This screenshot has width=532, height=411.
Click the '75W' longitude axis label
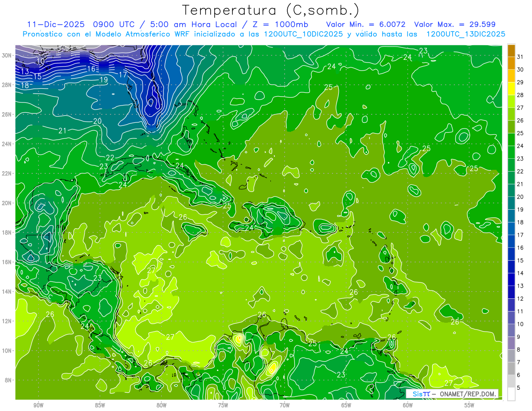(x=223, y=405)
